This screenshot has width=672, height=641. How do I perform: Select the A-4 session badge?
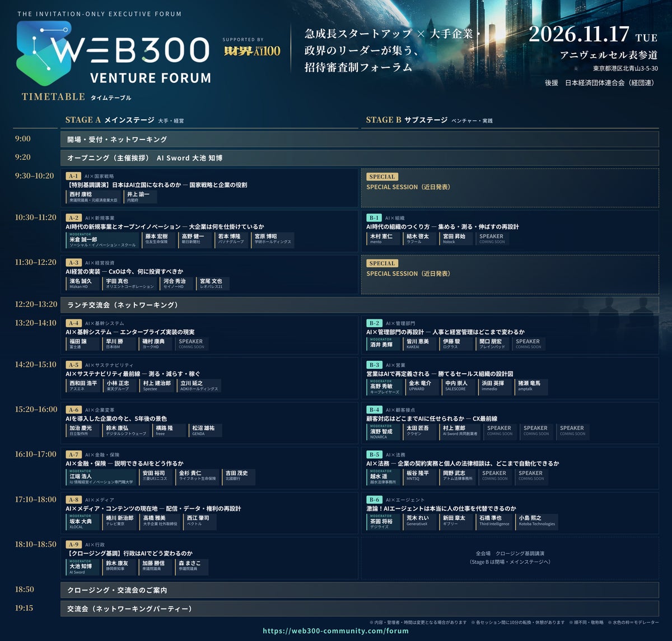click(73, 323)
